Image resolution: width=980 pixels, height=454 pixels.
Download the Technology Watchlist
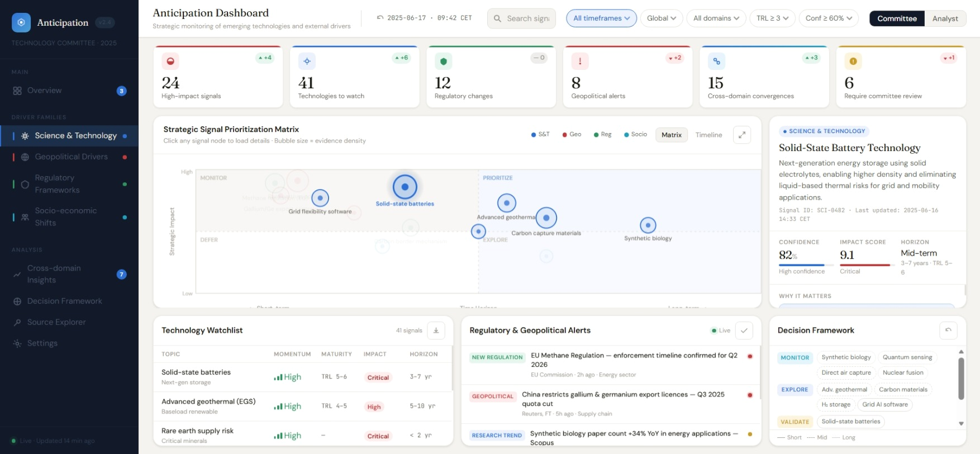click(x=436, y=330)
